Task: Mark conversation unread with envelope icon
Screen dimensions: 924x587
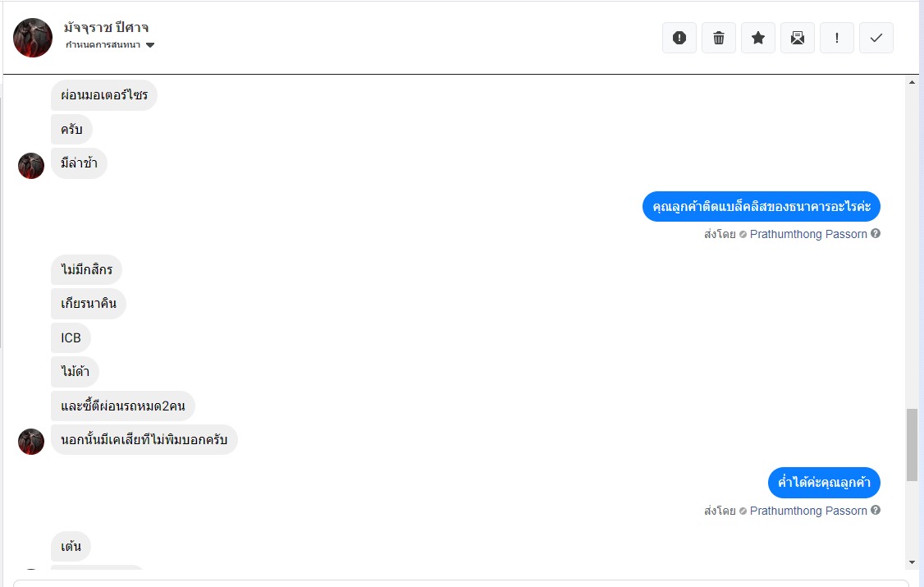Action: 798,38
